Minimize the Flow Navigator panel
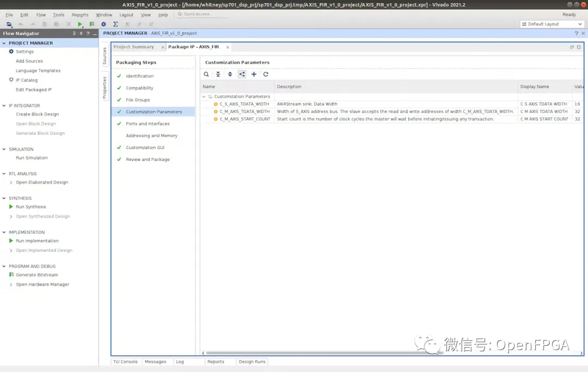 (x=95, y=33)
